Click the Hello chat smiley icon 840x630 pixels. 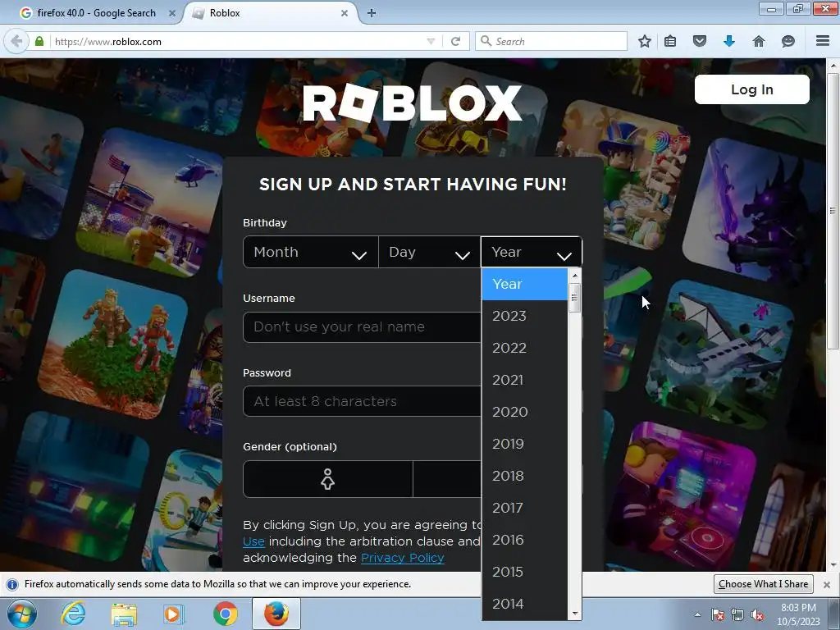(788, 41)
